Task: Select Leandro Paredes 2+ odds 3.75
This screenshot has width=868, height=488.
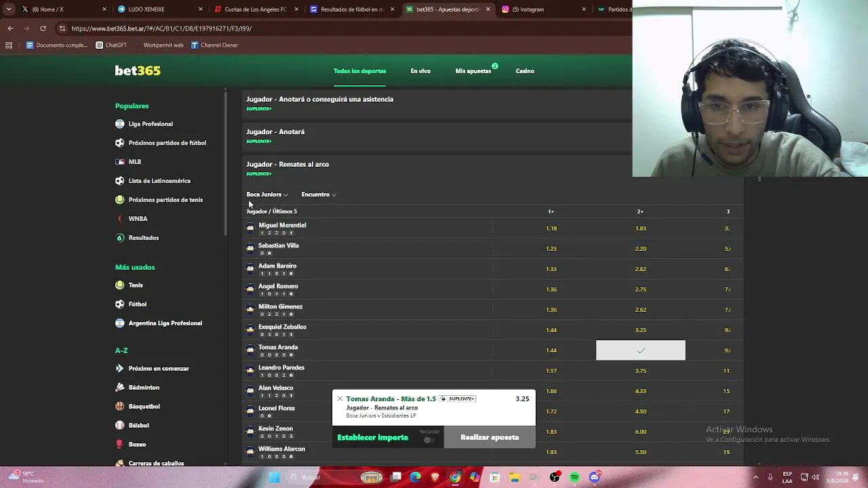Action: pos(641,371)
